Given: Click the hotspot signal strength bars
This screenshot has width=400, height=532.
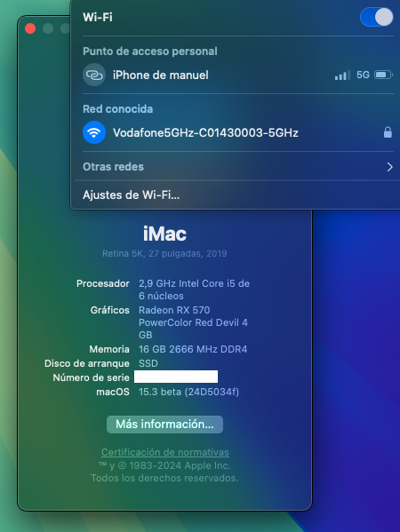Looking at the screenshot, I should (342, 75).
